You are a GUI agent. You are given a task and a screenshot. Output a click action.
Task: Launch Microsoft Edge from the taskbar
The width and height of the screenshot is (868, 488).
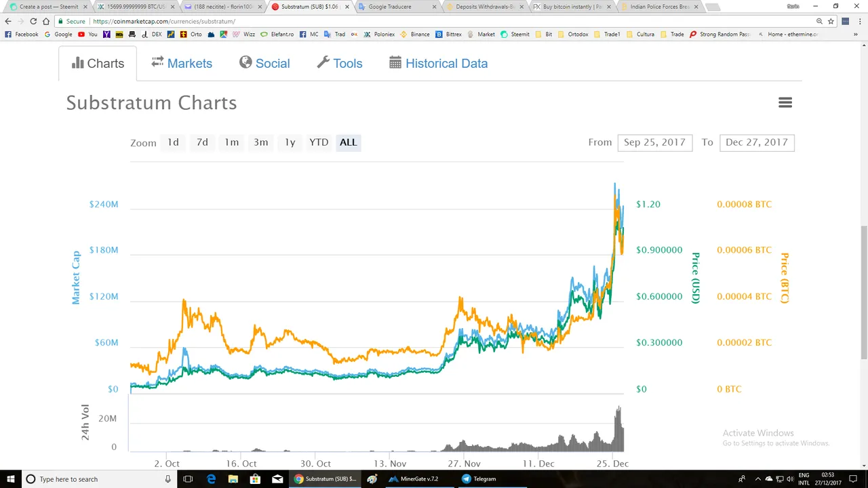[x=211, y=479]
